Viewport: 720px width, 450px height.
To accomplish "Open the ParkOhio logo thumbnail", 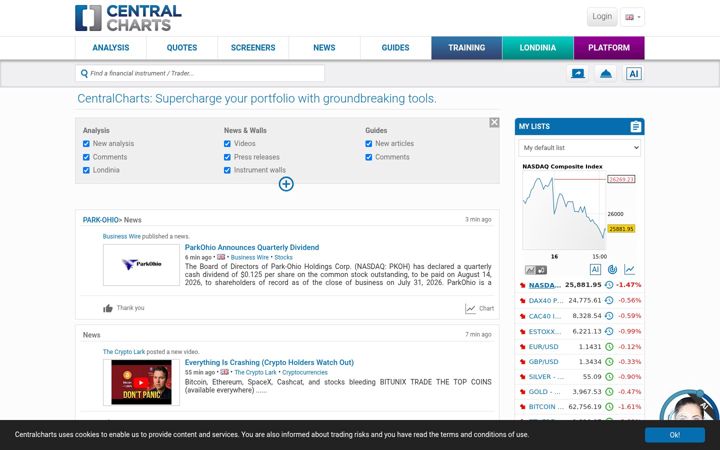I will (x=141, y=265).
